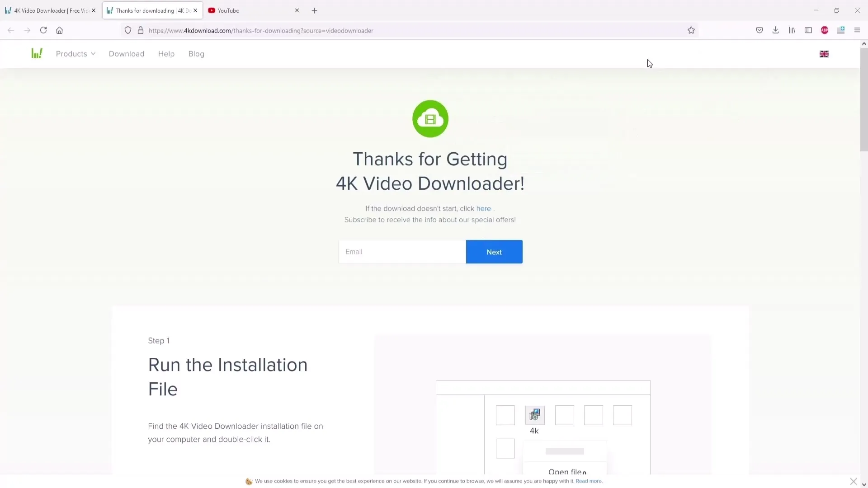
Task: Select the Download menu item
Action: point(127,54)
